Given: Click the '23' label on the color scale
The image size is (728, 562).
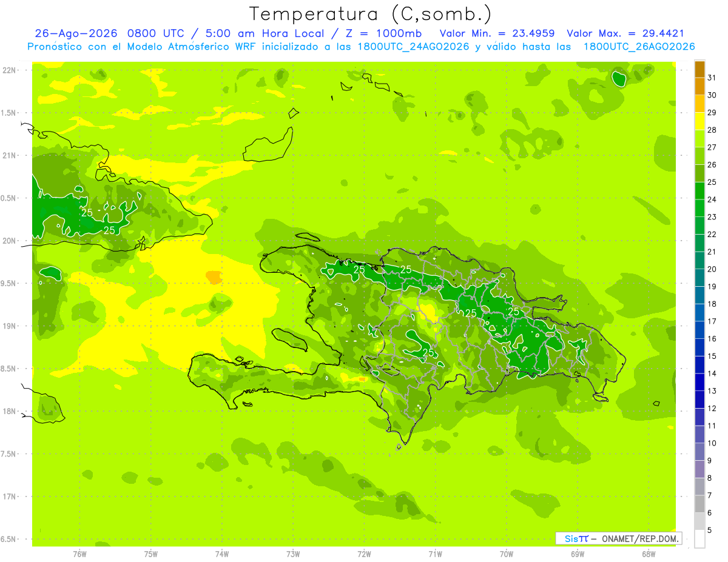Looking at the screenshot, I should [x=712, y=217].
